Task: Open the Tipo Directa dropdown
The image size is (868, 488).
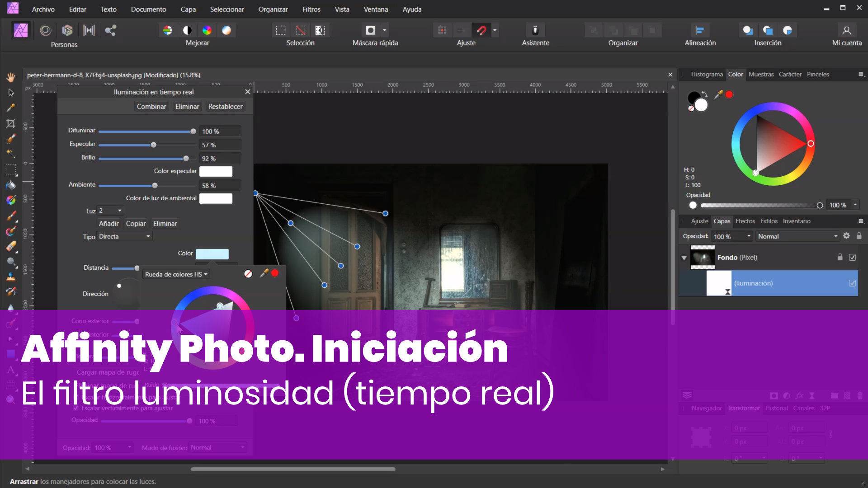Action: click(x=125, y=236)
